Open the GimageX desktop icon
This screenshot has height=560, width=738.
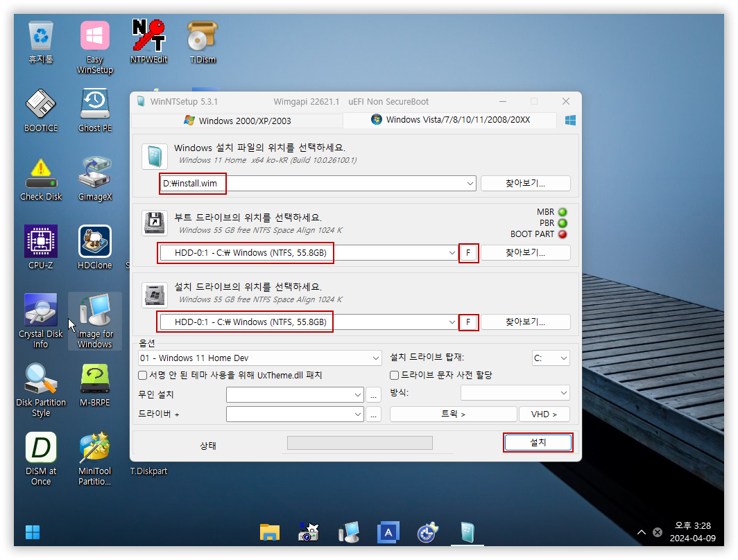pos(94,180)
